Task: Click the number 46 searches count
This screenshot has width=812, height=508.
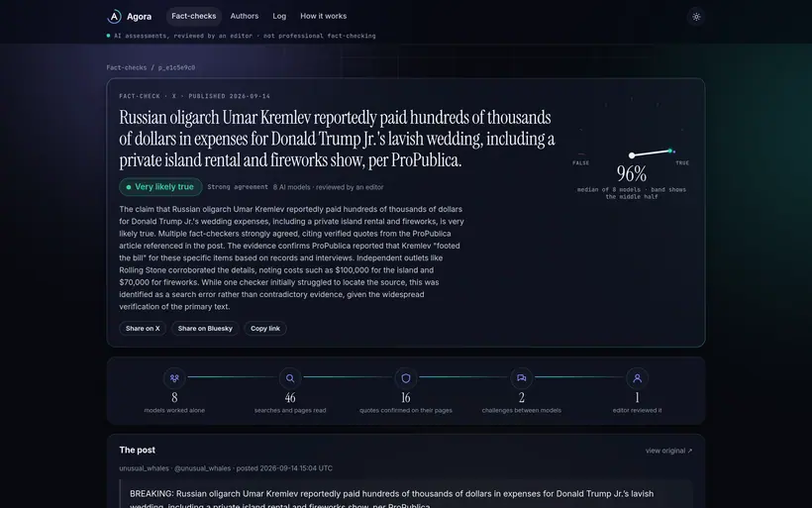Action: pos(290,398)
